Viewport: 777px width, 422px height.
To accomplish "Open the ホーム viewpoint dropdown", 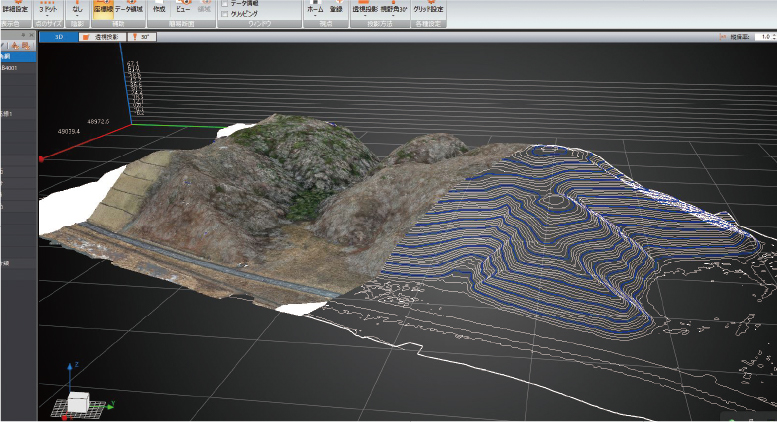I will tap(315, 9).
